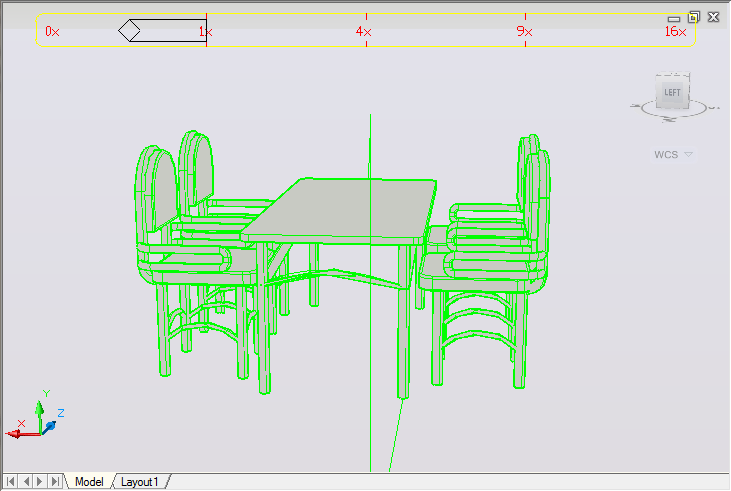This screenshot has width=731, height=491.
Task: Click the UCS axis icon
Action: point(35,416)
